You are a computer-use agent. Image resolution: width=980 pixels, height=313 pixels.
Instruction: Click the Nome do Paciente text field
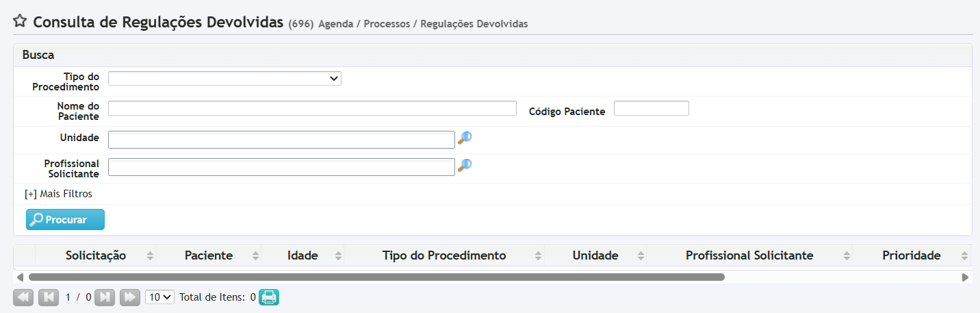(x=312, y=108)
